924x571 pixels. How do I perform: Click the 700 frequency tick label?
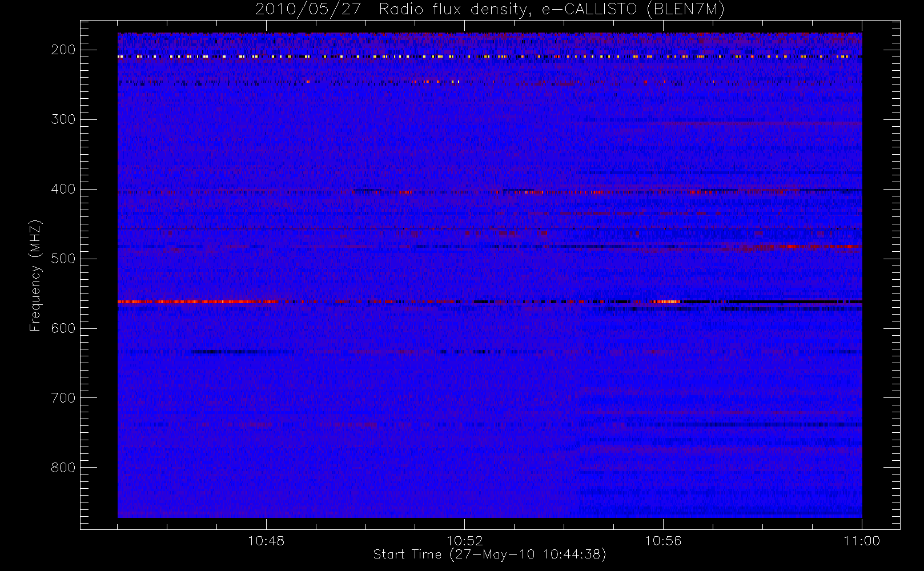[x=63, y=398]
